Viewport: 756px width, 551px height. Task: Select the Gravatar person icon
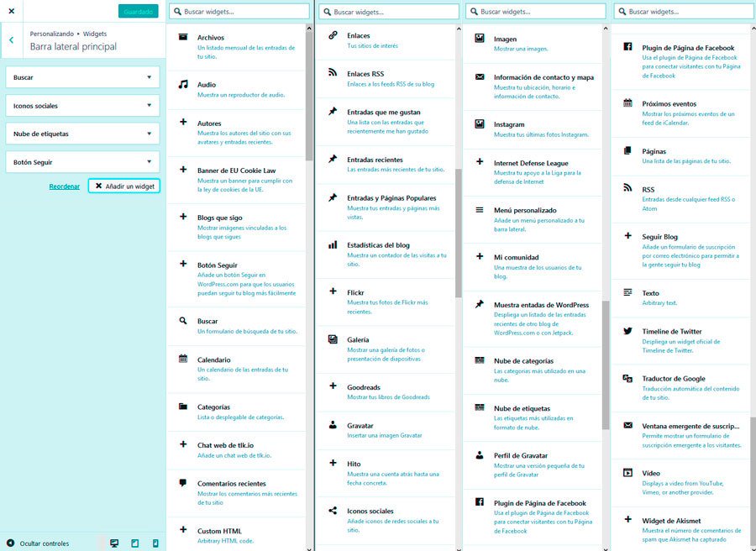coord(333,425)
